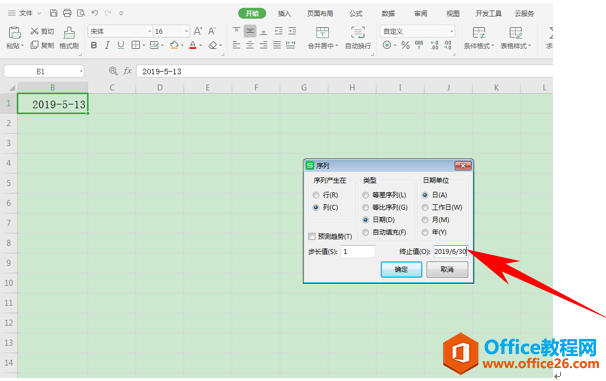Click the fx Insert Function icon
The image size is (606, 381).
128,71
